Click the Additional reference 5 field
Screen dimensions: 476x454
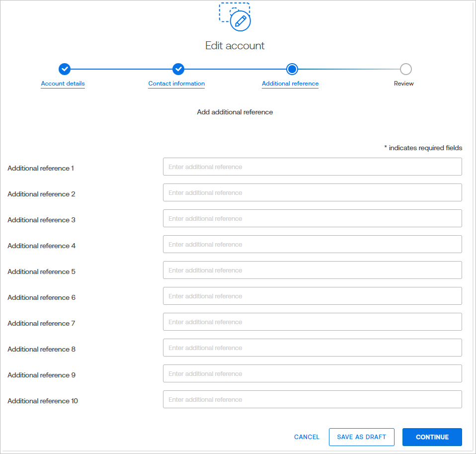[312, 271]
